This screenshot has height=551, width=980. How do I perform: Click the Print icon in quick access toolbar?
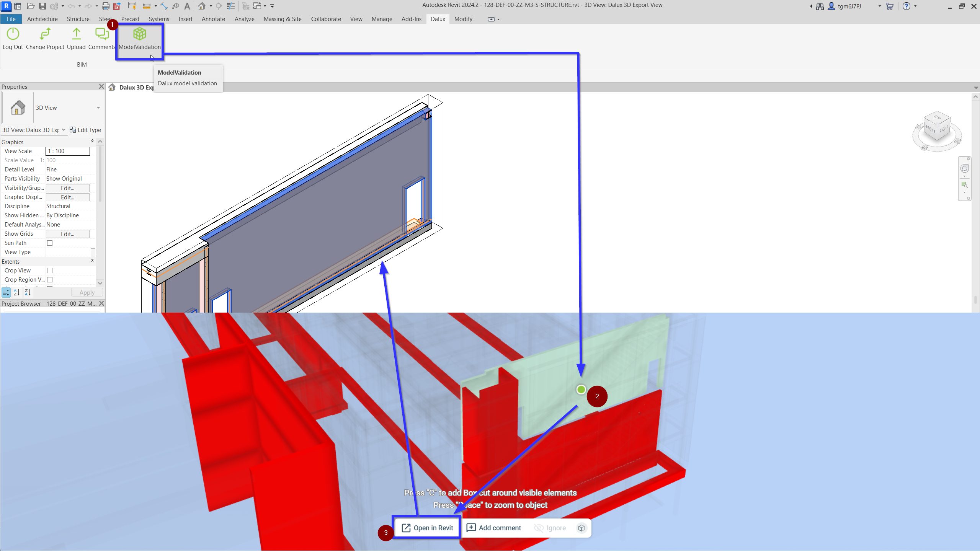105,6
